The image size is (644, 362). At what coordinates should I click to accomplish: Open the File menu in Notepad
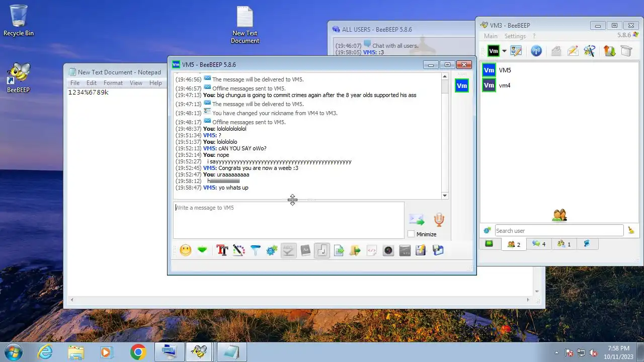coord(75,83)
